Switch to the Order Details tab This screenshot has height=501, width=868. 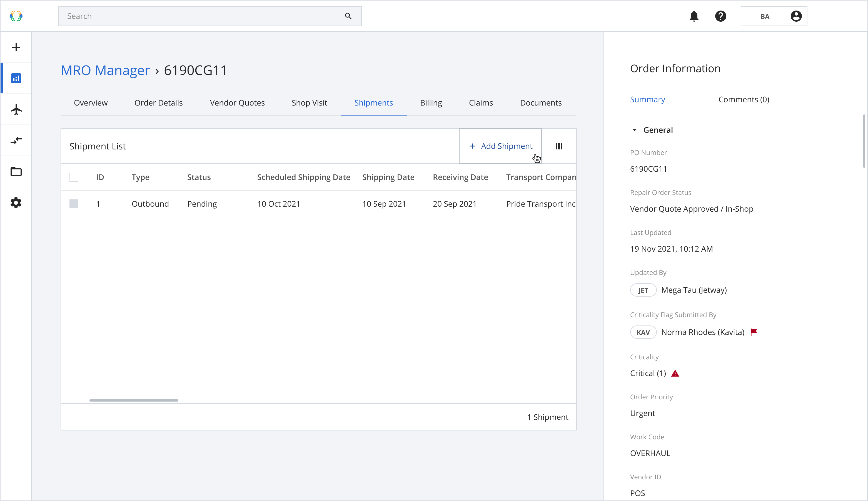click(158, 102)
